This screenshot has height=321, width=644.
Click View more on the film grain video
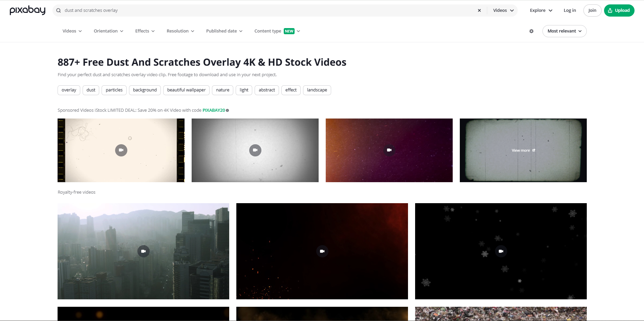tap(523, 150)
